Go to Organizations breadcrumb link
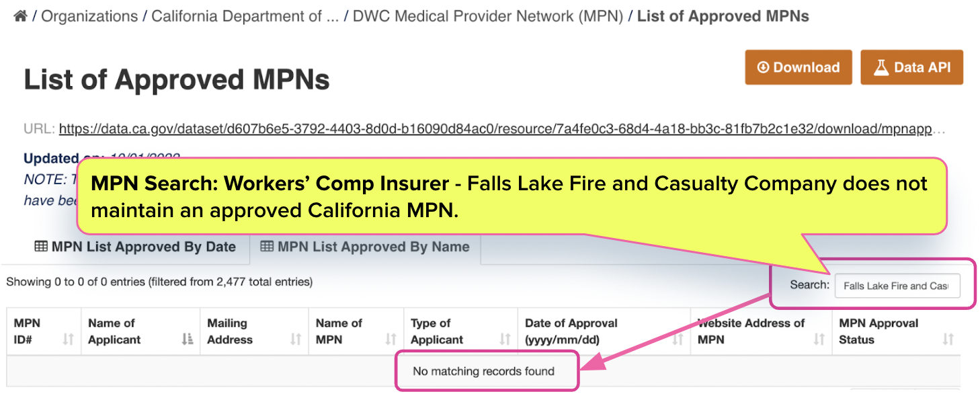This screenshot has height=398, width=980. pyautogui.click(x=89, y=16)
